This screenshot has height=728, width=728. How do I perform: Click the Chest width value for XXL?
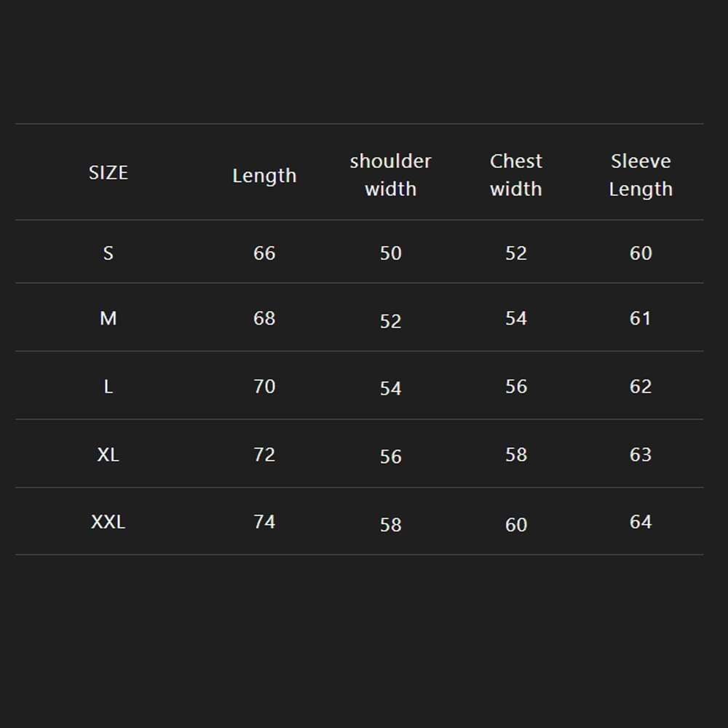[515, 524]
